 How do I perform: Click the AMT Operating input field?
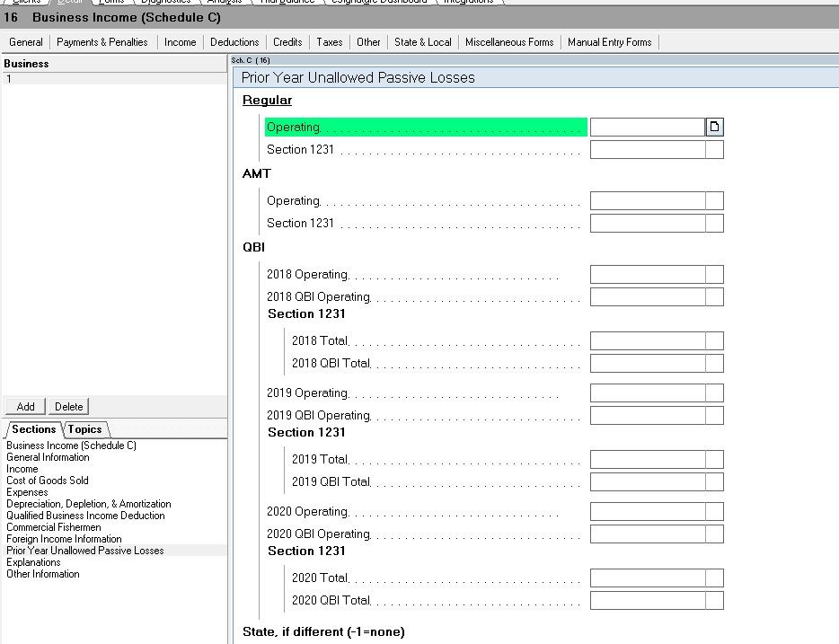(656, 200)
